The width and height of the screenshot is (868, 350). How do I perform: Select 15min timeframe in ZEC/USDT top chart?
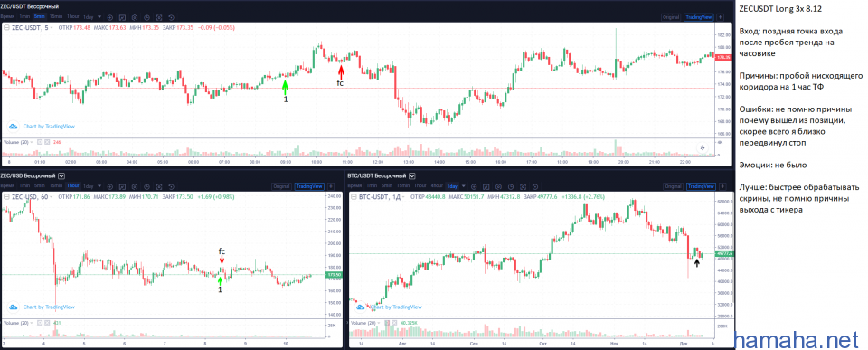click(x=56, y=16)
